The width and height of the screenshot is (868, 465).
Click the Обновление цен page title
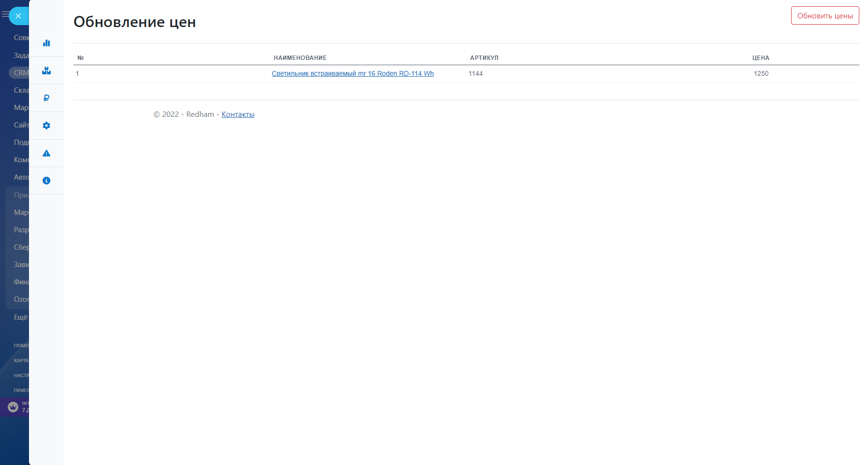coord(135,22)
